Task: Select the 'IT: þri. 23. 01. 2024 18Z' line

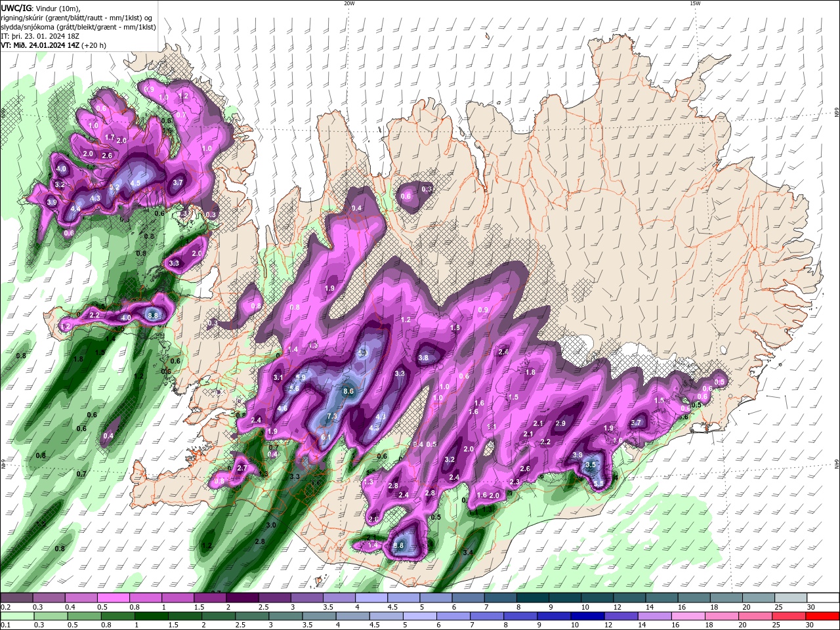Action: pyautogui.click(x=41, y=36)
